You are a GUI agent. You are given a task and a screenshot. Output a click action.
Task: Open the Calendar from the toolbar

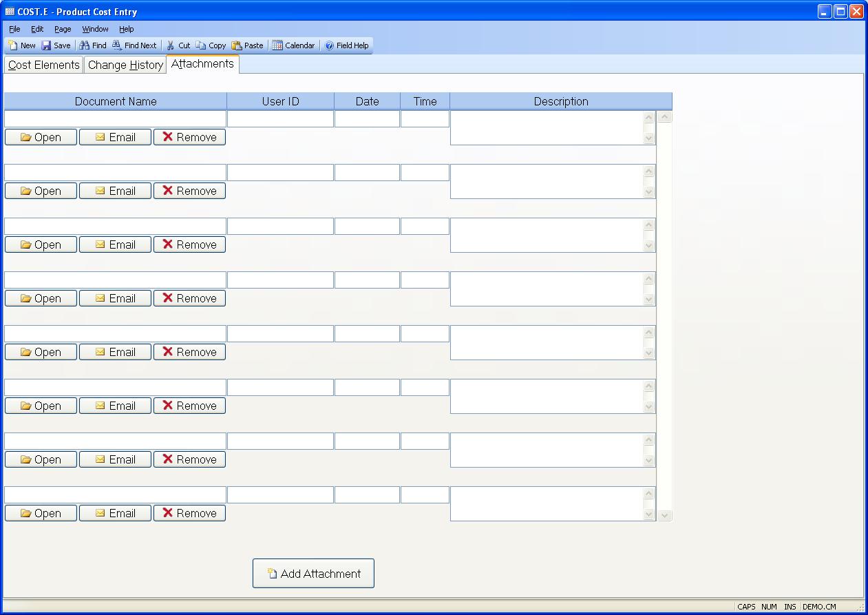(x=277, y=45)
